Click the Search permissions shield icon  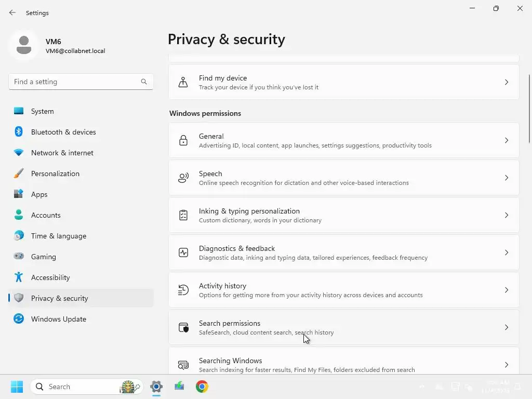coord(183,327)
